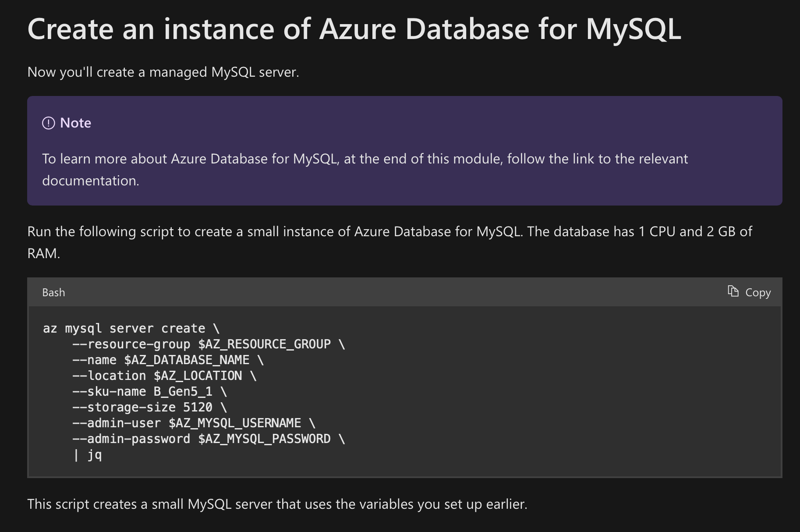Image resolution: width=800 pixels, height=532 pixels.
Task: Click the Note heading inside purple box
Action: [75, 123]
